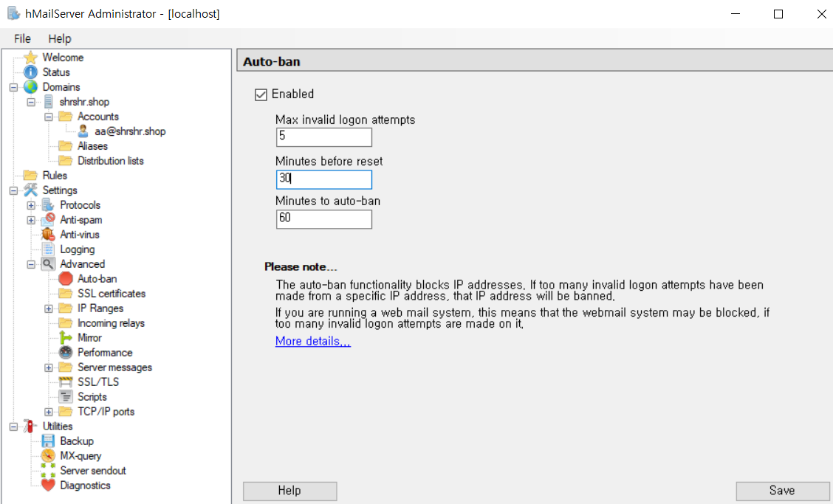
Task: Edit the Minutes to auto-ban field
Action: [324, 219]
